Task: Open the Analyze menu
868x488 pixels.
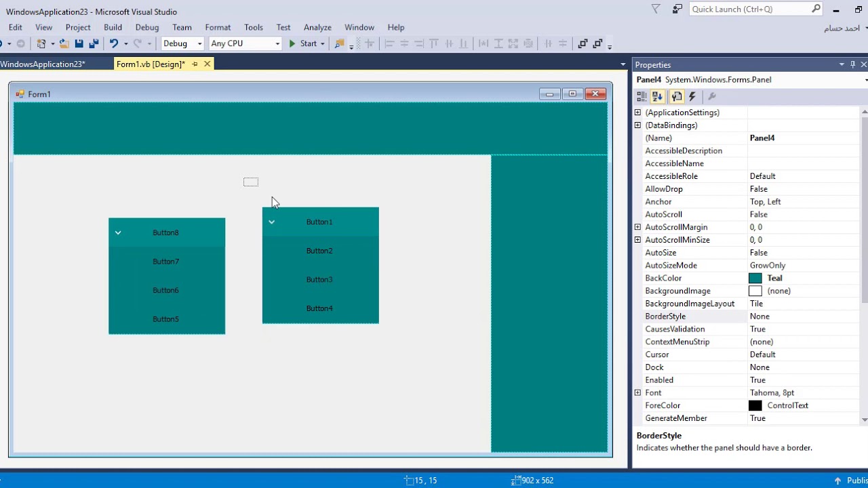Action: click(317, 27)
